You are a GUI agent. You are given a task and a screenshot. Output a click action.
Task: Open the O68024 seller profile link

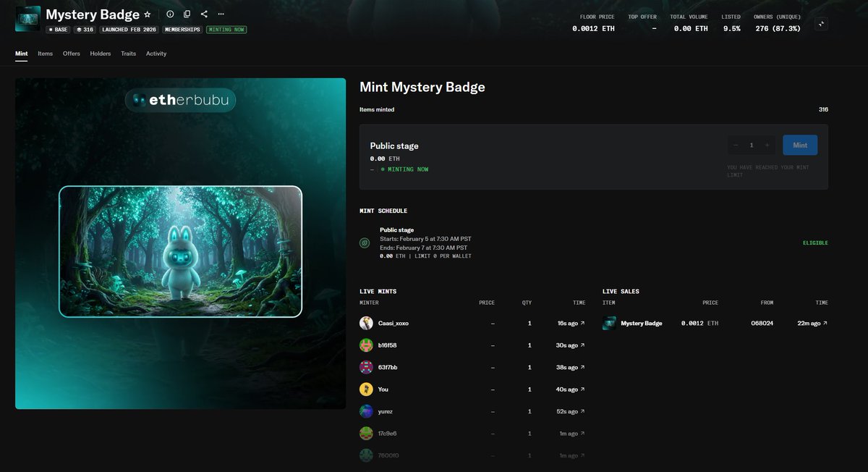(x=762, y=323)
